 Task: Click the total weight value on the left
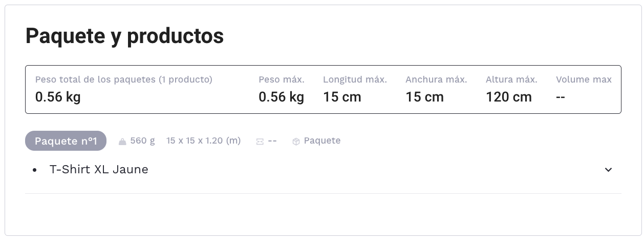pyautogui.click(x=58, y=97)
